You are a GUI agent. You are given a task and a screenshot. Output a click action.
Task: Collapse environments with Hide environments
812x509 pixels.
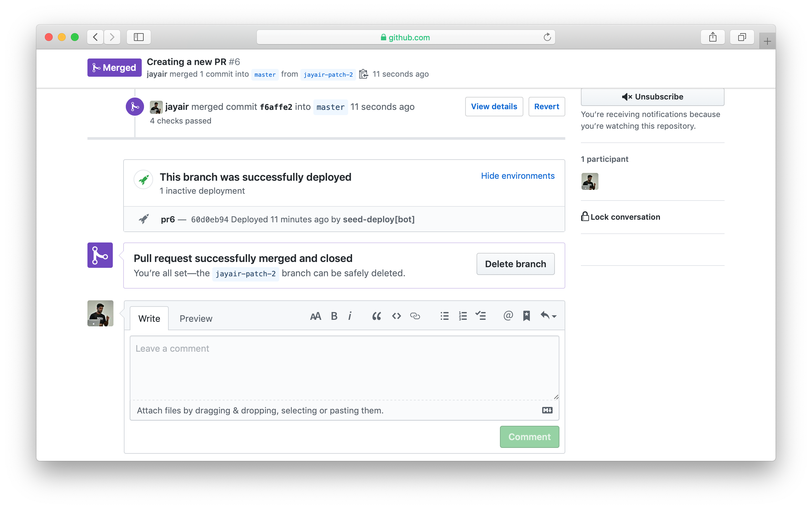point(517,176)
